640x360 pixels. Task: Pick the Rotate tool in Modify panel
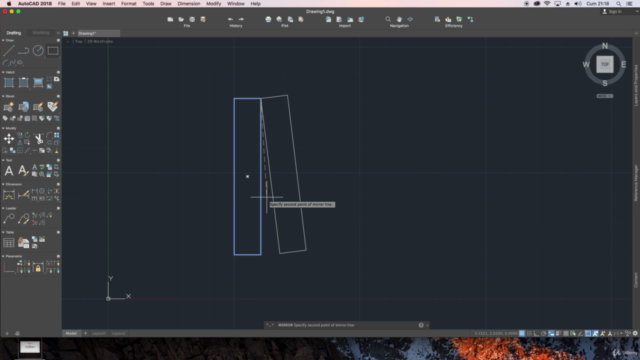(27, 135)
